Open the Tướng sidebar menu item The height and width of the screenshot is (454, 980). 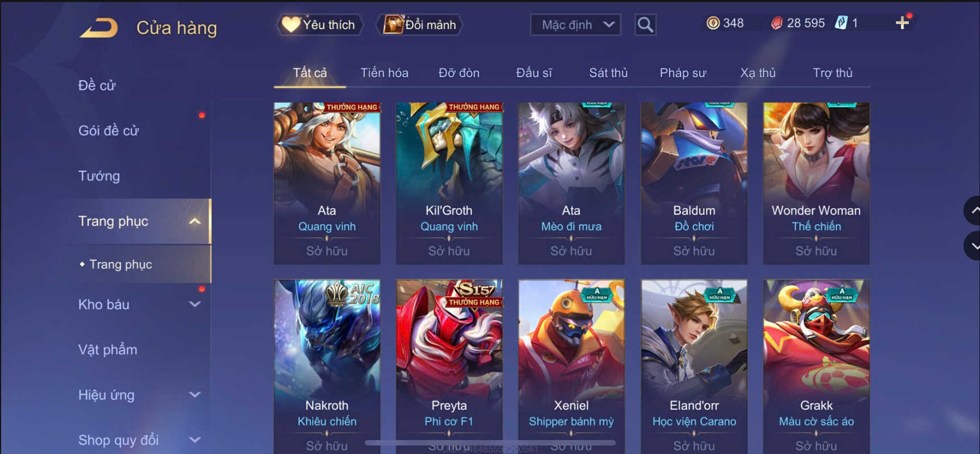pyautogui.click(x=99, y=176)
